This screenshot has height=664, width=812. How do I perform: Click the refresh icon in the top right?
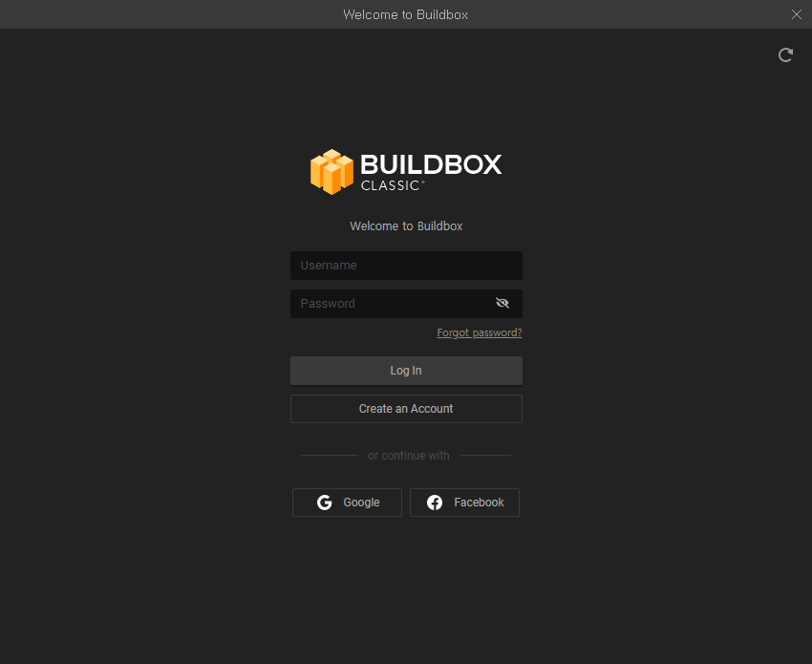point(785,54)
